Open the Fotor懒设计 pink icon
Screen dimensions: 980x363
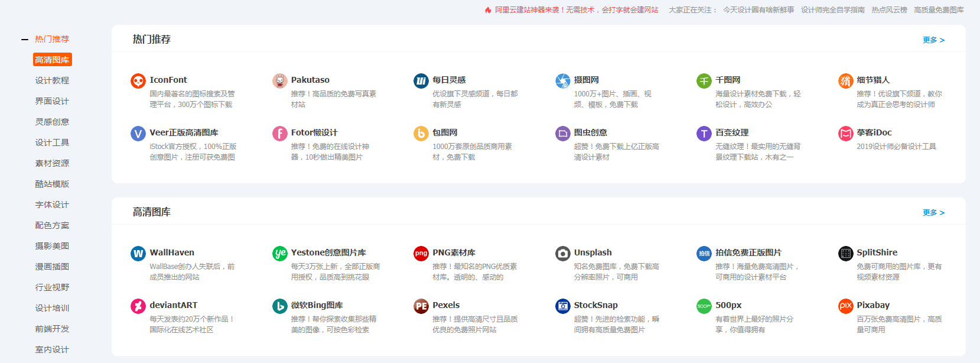[x=280, y=134]
